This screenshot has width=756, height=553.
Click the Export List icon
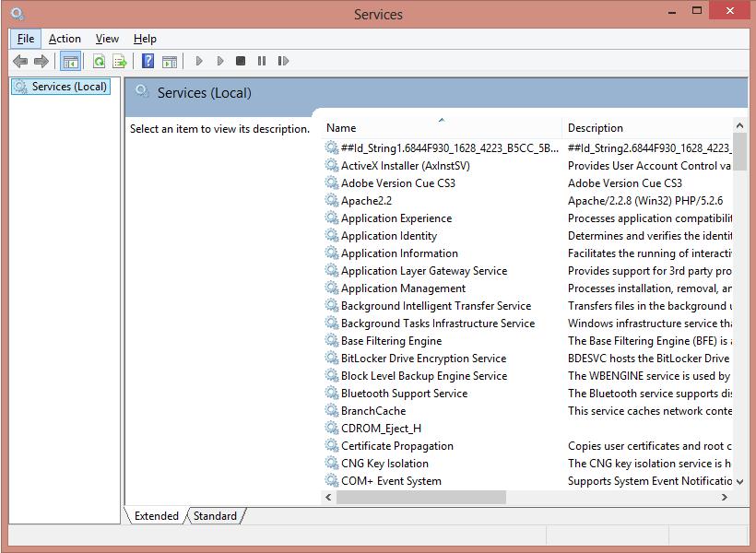(119, 61)
